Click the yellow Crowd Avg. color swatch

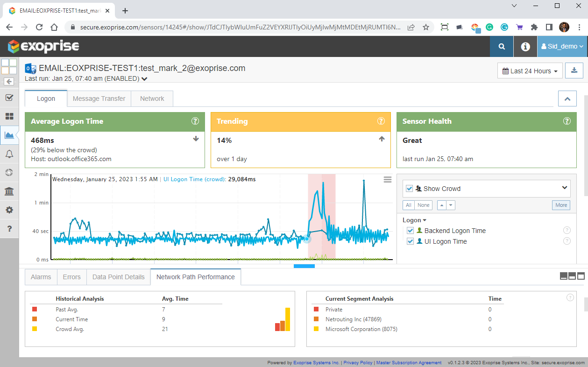35,329
